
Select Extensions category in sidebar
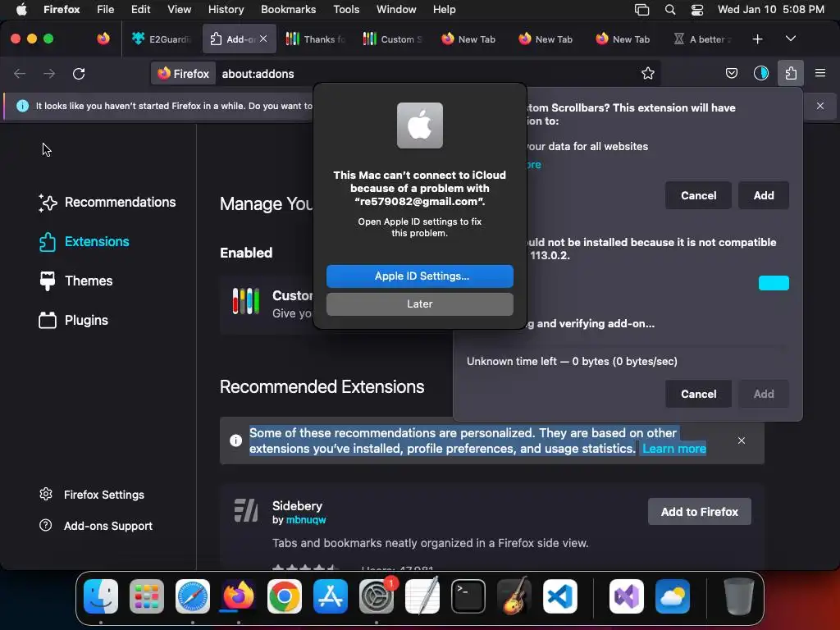[x=84, y=242]
